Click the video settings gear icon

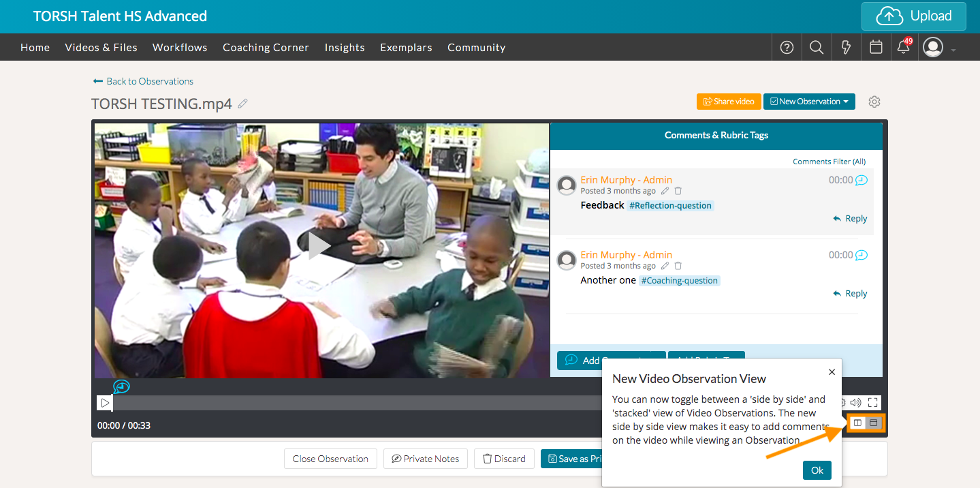[x=874, y=102]
